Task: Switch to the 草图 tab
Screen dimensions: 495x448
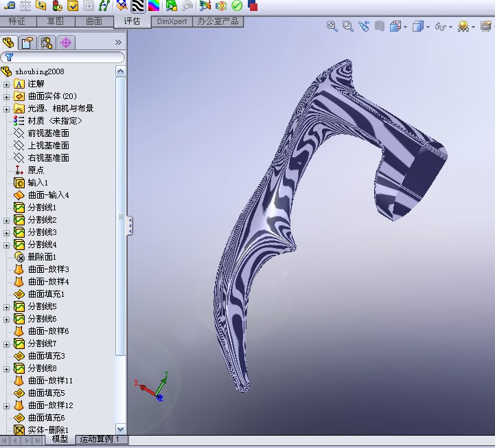Action: tap(56, 21)
